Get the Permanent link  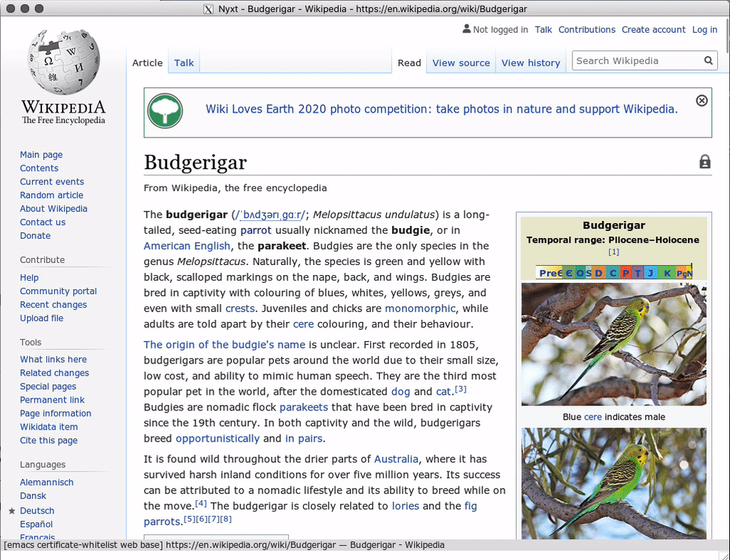[52, 400]
